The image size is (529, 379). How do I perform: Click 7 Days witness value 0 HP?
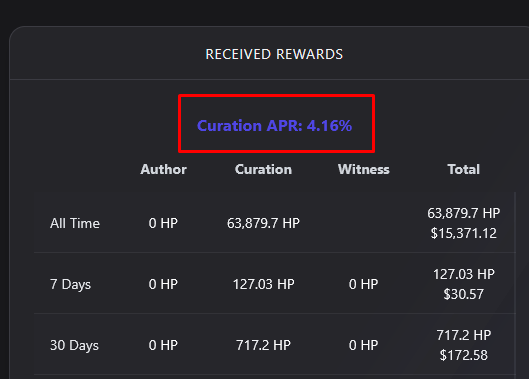[363, 284]
